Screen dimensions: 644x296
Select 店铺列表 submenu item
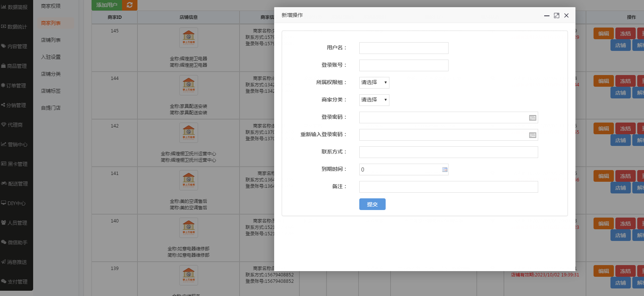[x=51, y=40]
